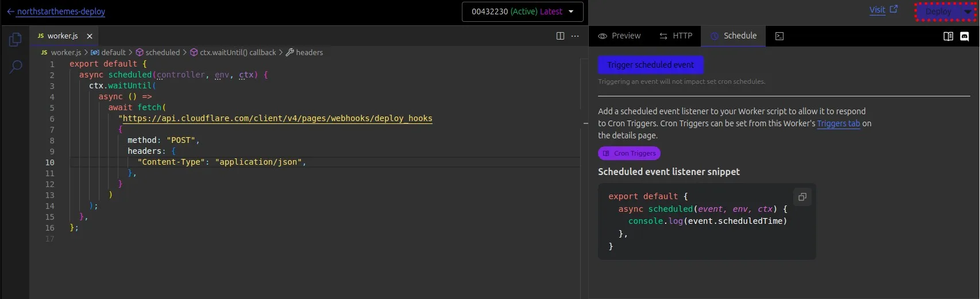
Task: Click 'Scheduled event listener snippet' heading
Action: (669, 172)
